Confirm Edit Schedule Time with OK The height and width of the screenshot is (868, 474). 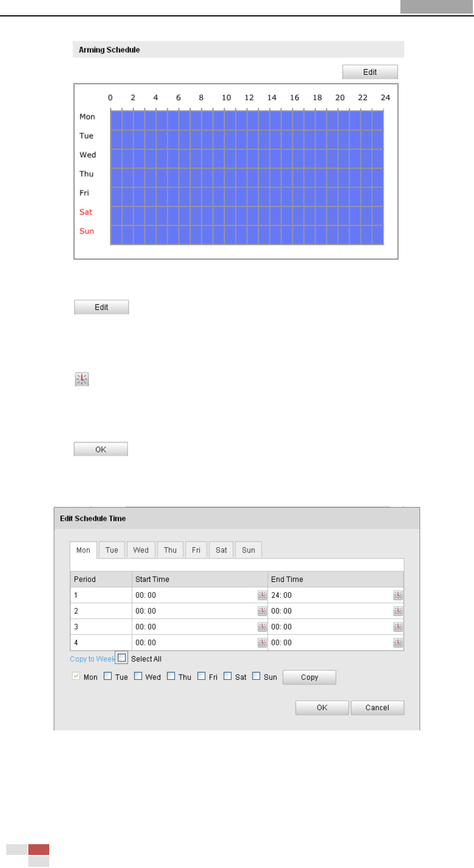click(x=322, y=708)
